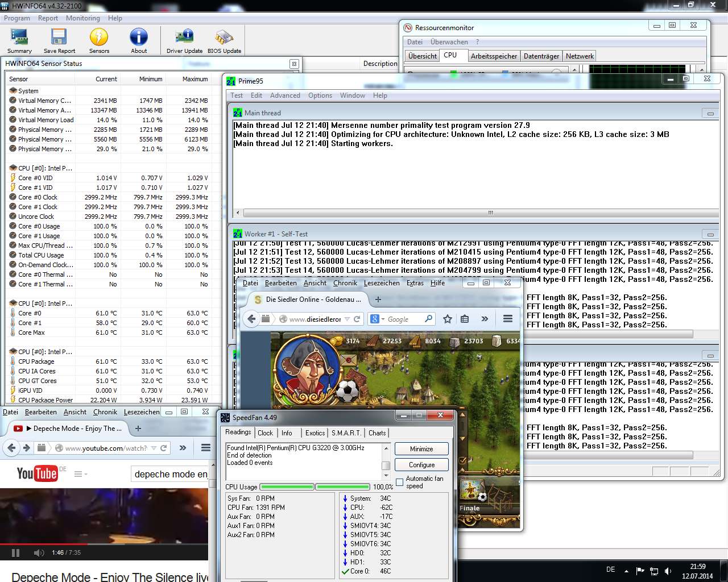Viewport: 728px width, 582px height.
Task: Open the HWiNFO64 Monitoring menu
Action: [x=83, y=18]
